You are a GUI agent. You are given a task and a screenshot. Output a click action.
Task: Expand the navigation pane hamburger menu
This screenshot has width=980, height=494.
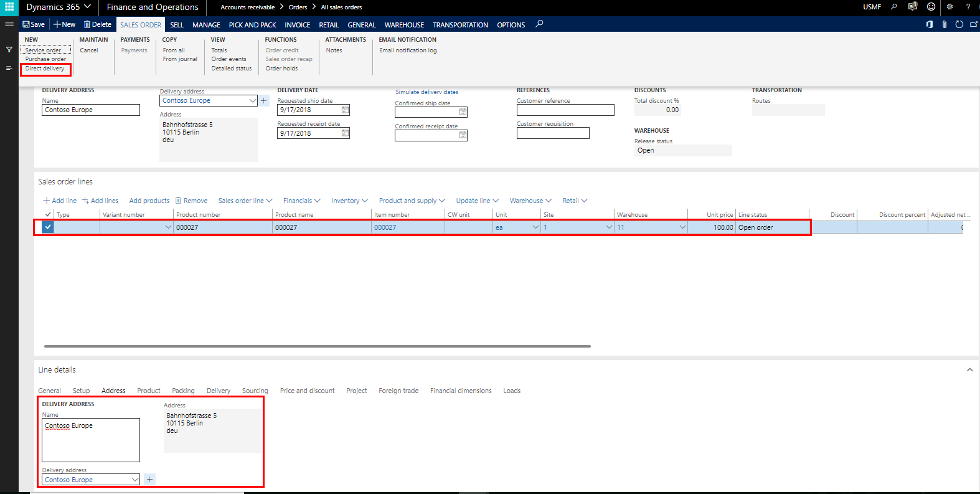tap(9, 24)
